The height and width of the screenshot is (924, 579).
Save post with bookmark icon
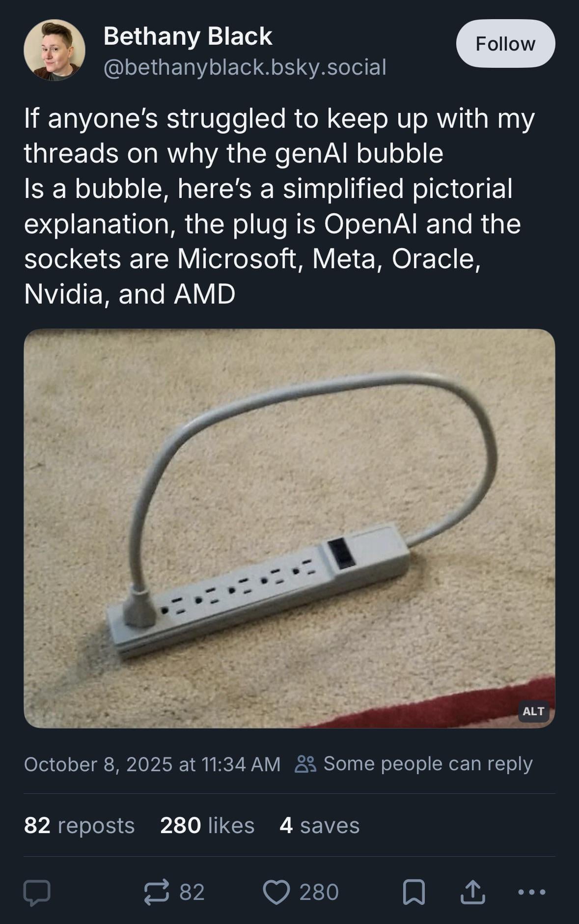point(414,893)
